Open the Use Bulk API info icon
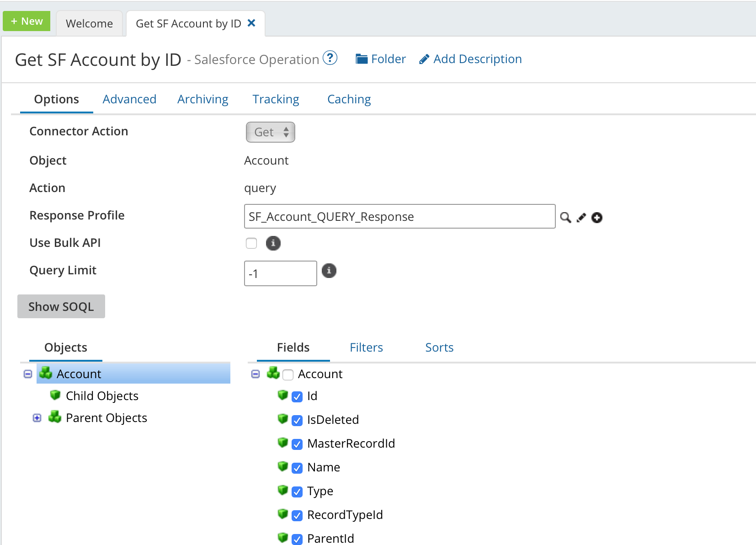 [x=273, y=243]
